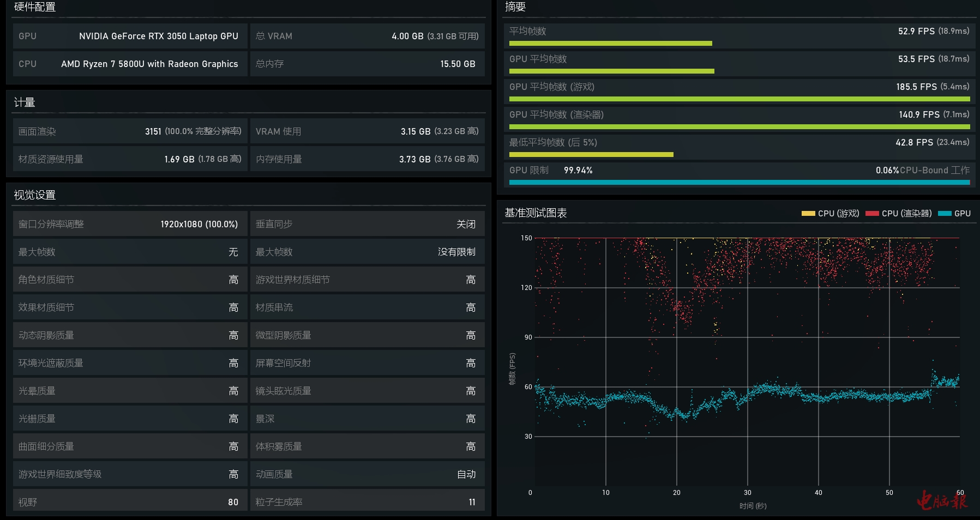Click the 视觉设置 section header
Image resolution: width=980 pixels, height=520 pixels.
(35, 195)
